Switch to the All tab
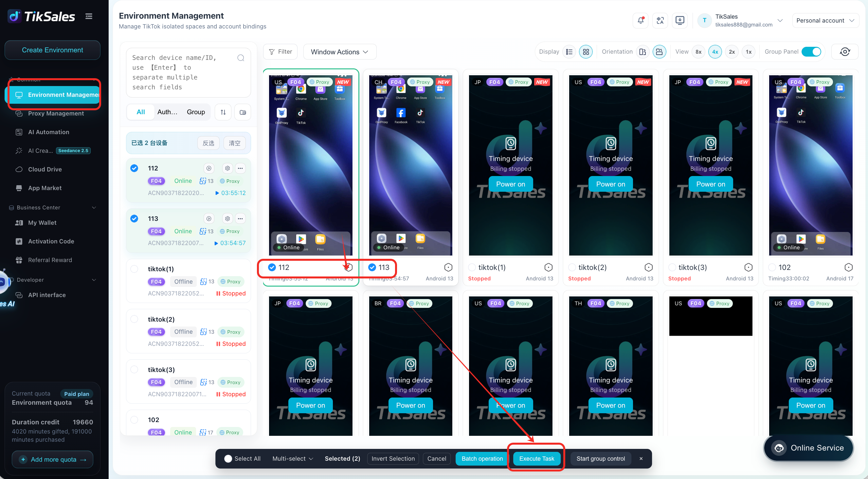 coord(141,112)
